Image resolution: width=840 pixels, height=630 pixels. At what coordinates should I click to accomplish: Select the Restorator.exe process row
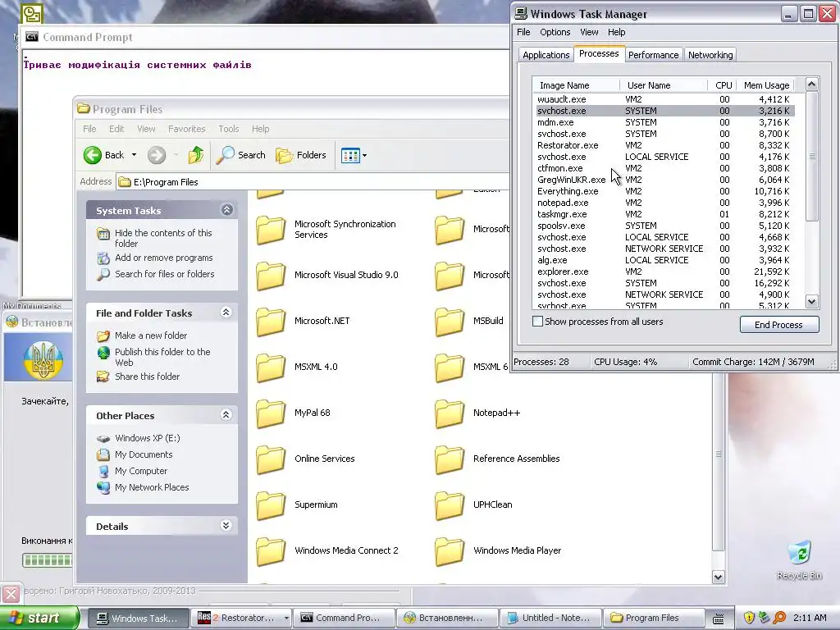point(664,145)
